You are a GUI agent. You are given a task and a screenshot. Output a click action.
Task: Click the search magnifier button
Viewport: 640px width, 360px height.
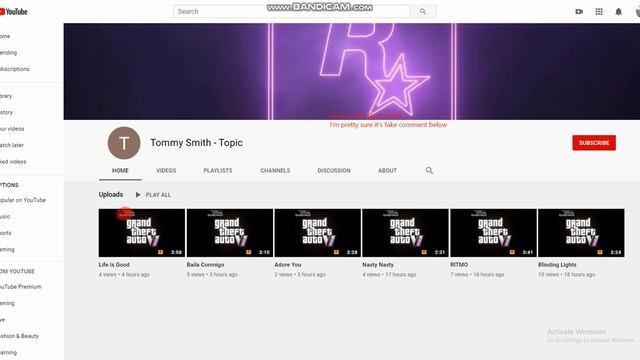click(423, 11)
